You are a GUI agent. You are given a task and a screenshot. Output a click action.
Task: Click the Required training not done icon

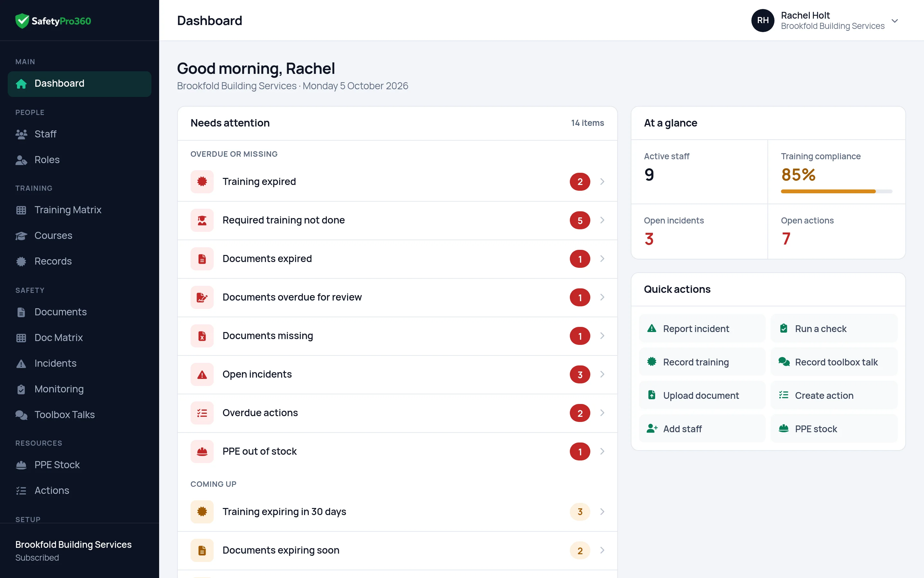point(202,220)
